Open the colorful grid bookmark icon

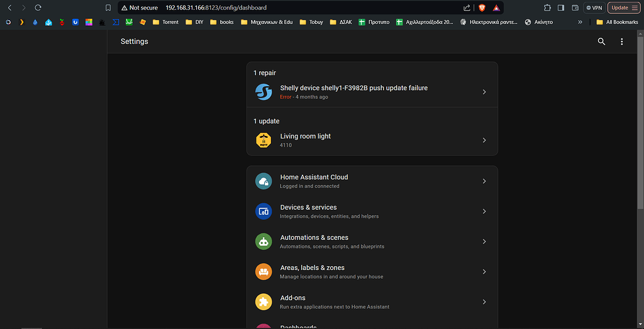pyautogui.click(x=89, y=22)
